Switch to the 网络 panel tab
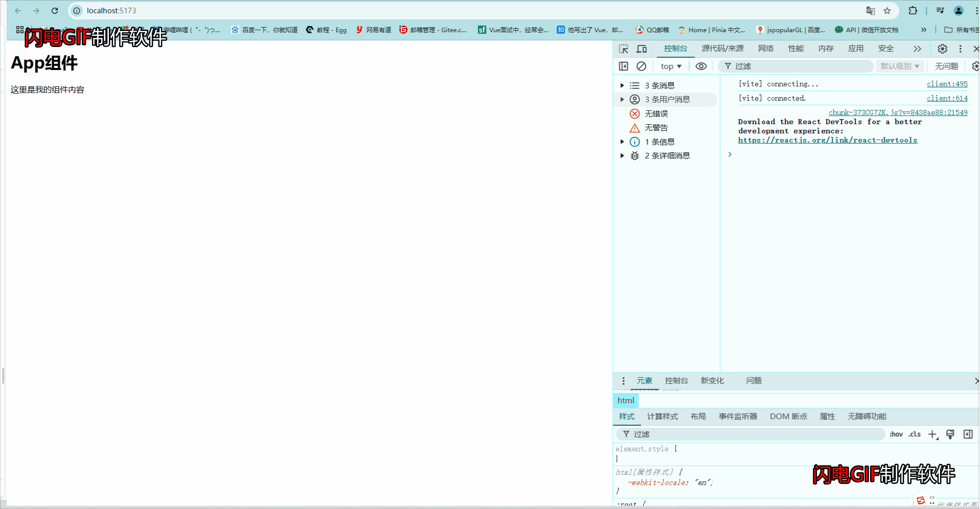Image resolution: width=980 pixels, height=509 pixels. pos(765,49)
